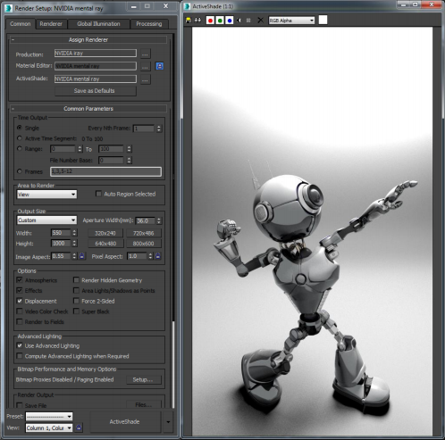The image size is (445, 440).
Task: Open the RGB Alpha channel dropdown
Action: coord(292,20)
